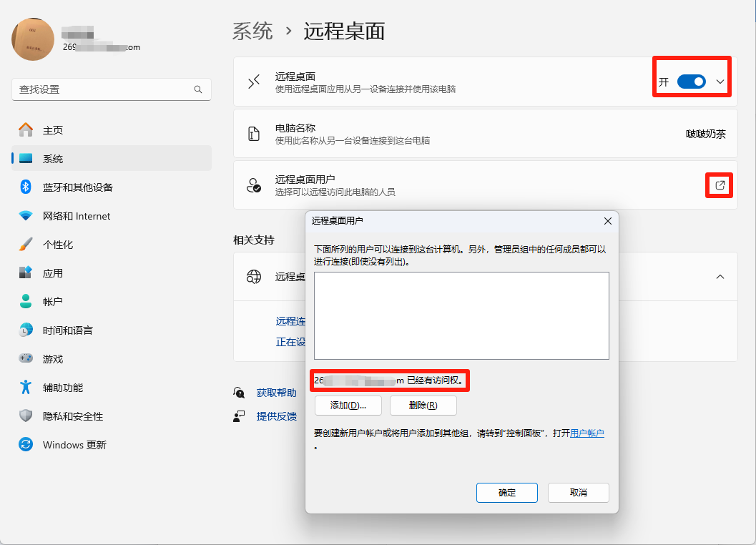This screenshot has width=756, height=545.
Task: Collapse the 相关支持 section chevron
Action: (720, 277)
